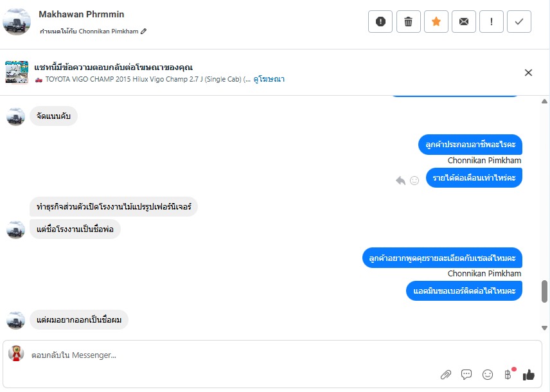Open the emoji picker
Image resolution: width=550 pixels, height=392 pixels.
pyautogui.click(x=488, y=375)
